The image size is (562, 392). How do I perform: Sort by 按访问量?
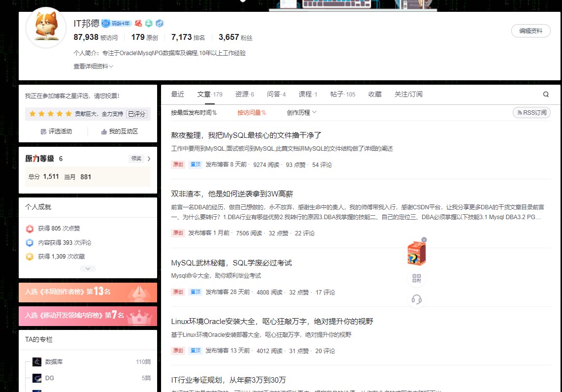pos(252,112)
